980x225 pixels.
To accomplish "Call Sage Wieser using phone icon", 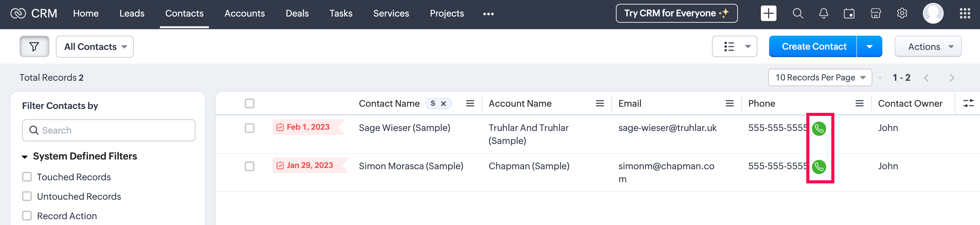I will coord(819,128).
